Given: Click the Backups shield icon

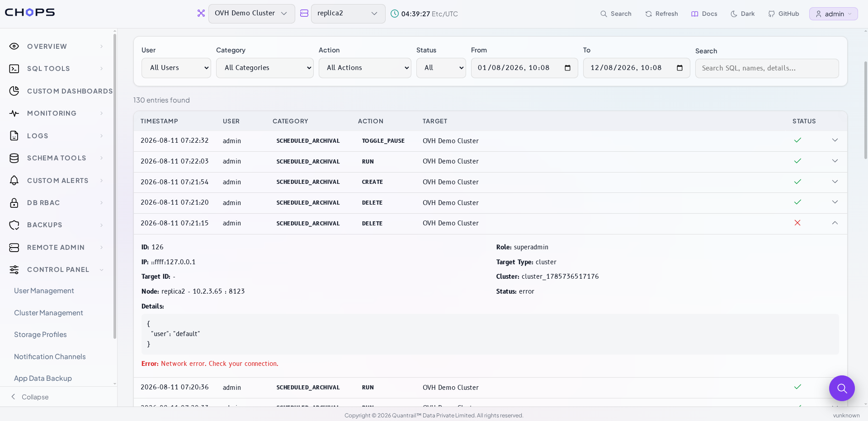Looking at the screenshot, I should (x=14, y=225).
